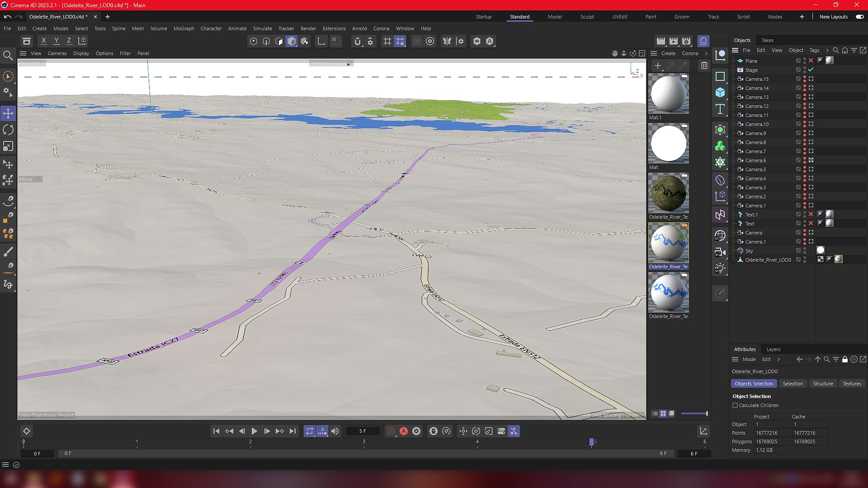Go to end of animation

292,431
